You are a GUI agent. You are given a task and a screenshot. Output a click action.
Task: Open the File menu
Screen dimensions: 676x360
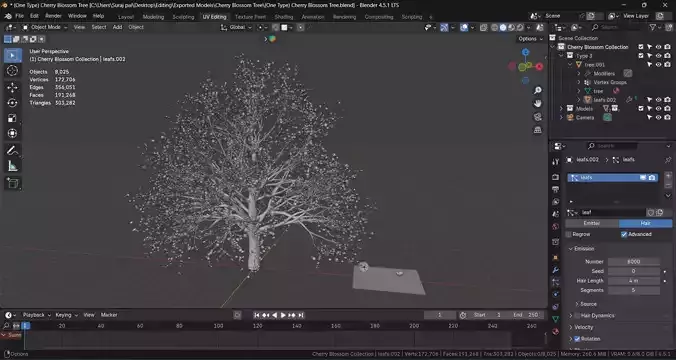[x=19, y=16]
